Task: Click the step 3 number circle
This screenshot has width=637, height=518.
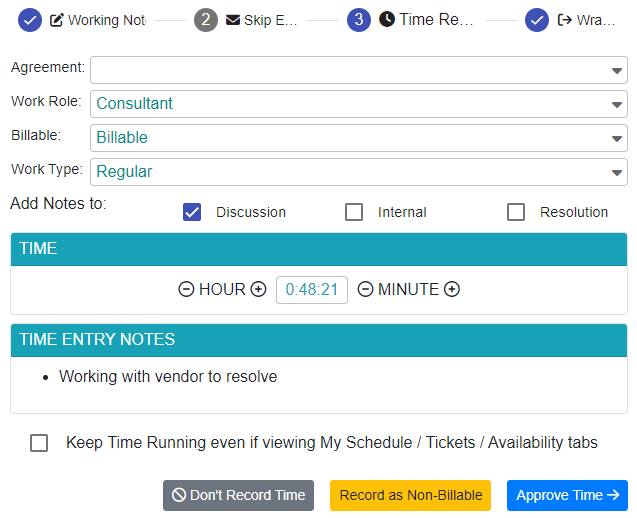Action: coord(359,20)
